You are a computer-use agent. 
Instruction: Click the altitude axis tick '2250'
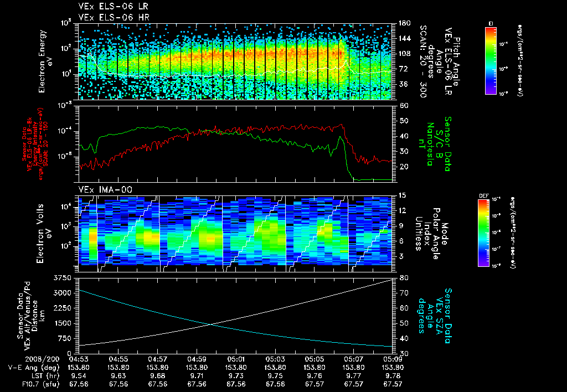coord(62,308)
